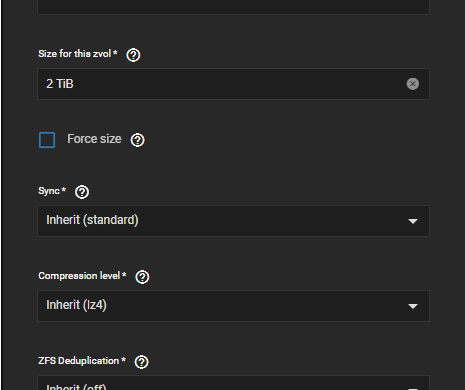
Task: Clear the 2 TiB size value
Action: 412,84
